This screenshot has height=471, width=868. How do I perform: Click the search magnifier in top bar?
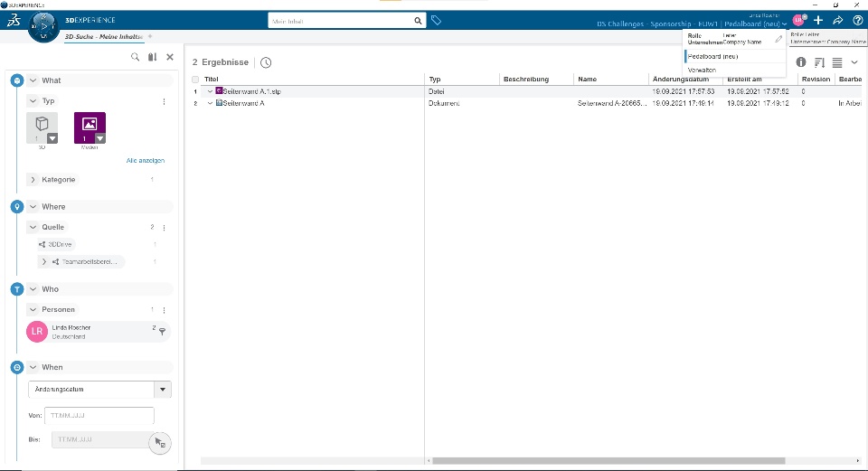coord(418,21)
